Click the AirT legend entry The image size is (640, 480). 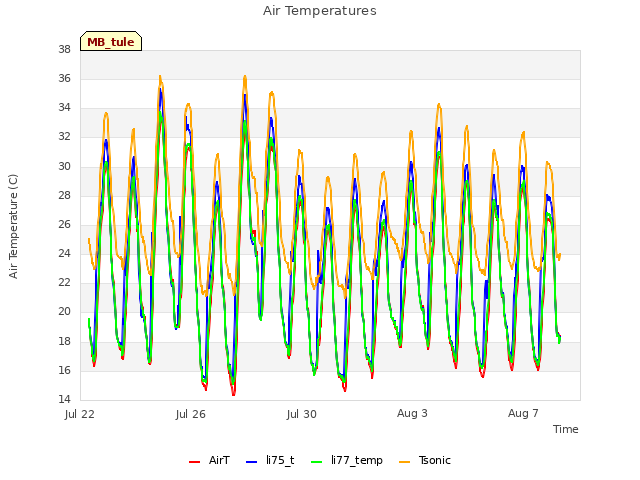pyautogui.click(x=209, y=460)
